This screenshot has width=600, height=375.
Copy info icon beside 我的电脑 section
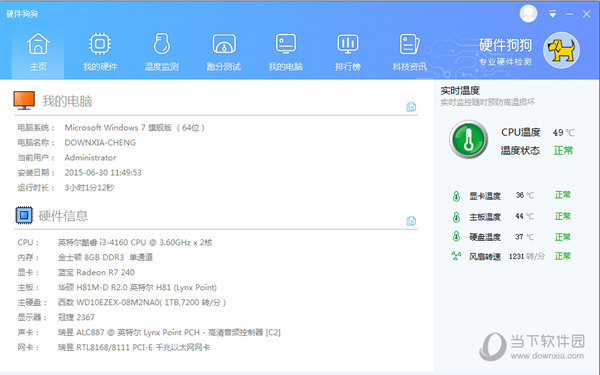(411, 107)
